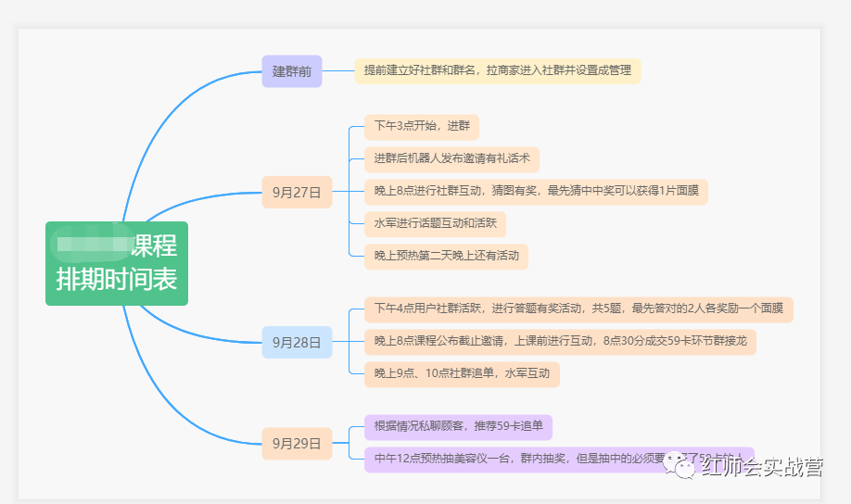
Task: Select node 下午4点用户社群活跃 答题有奖
Action: (x=578, y=309)
